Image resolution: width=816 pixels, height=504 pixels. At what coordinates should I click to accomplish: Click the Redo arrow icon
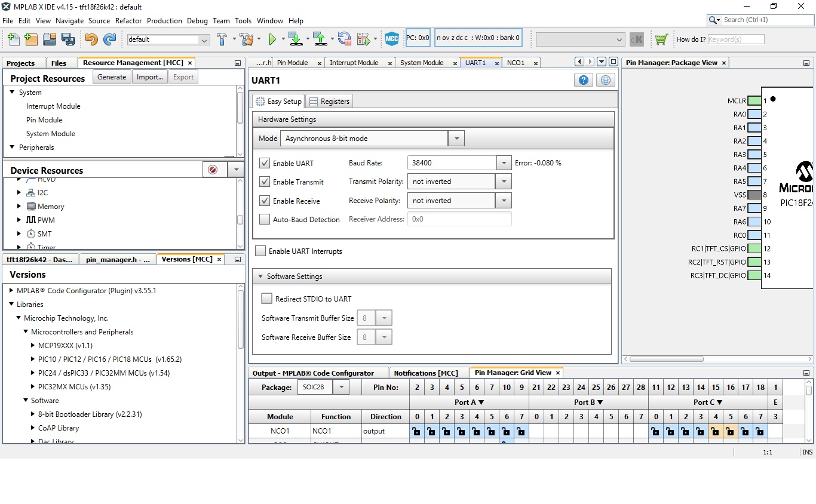109,39
